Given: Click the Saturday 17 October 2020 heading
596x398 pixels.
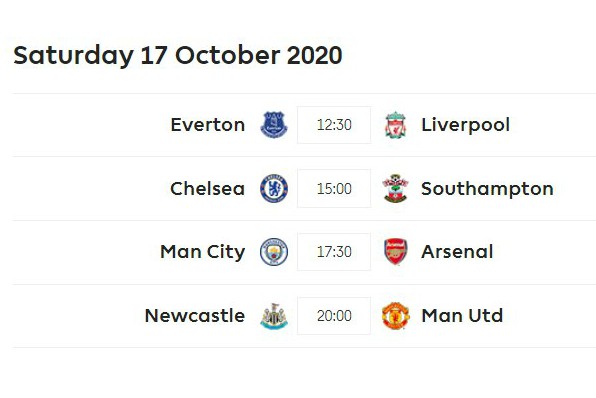Looking at the screenshot, I should 178,56.
